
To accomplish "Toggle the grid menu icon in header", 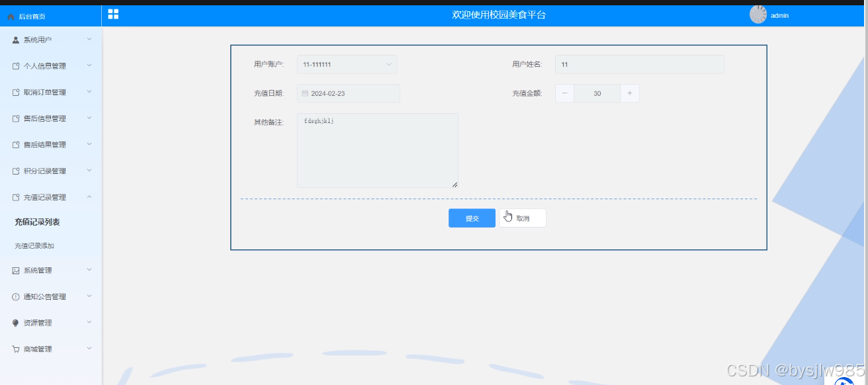I will pyautogui.click(x=113, y=14).
